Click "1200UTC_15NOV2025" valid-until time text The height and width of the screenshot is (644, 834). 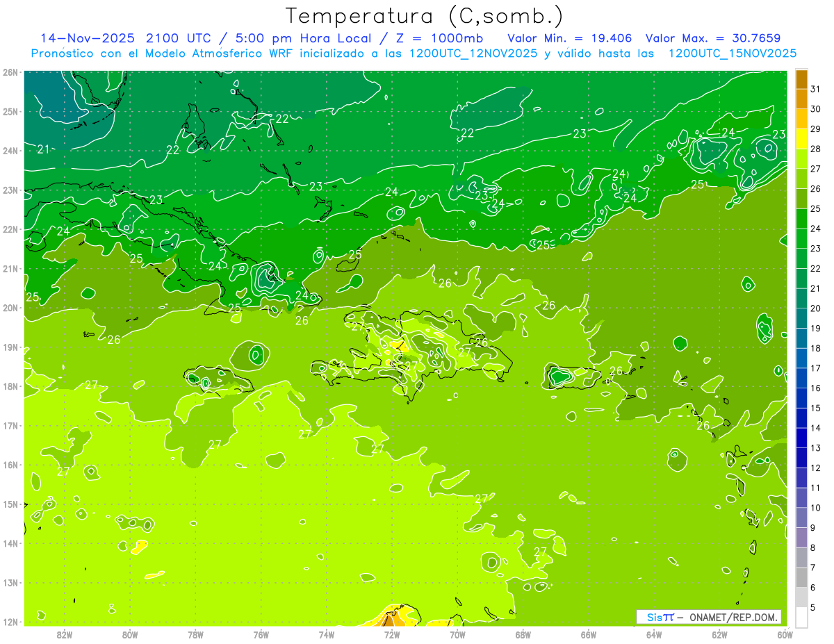coord(732,53)
